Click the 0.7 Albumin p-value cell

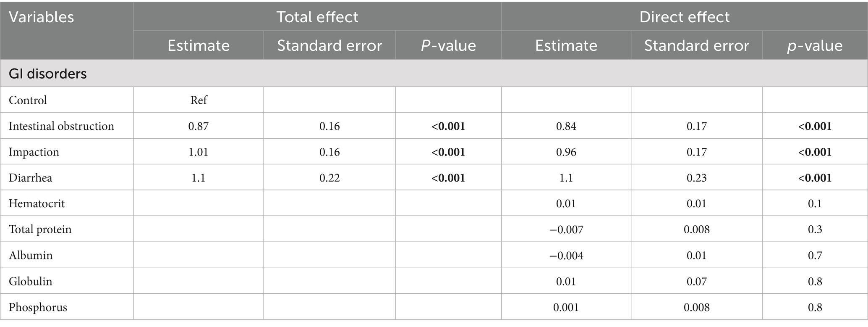(815, 255)
